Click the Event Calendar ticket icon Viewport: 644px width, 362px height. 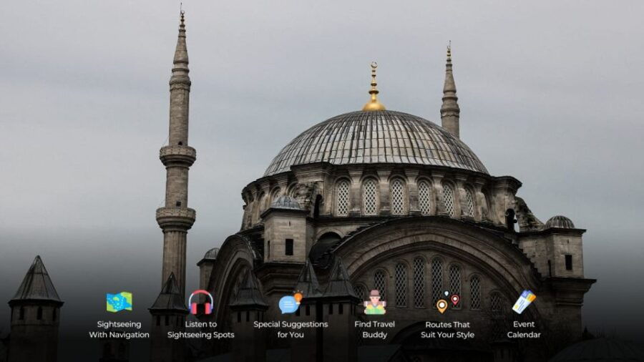pyautogui.click(x=524, y=302)
